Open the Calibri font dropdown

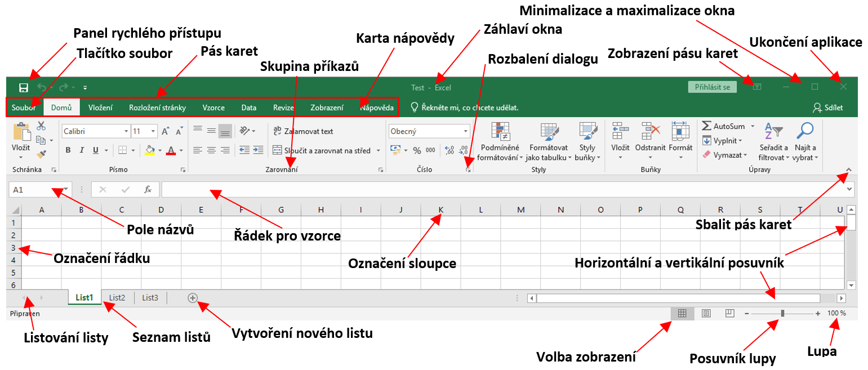127,131
